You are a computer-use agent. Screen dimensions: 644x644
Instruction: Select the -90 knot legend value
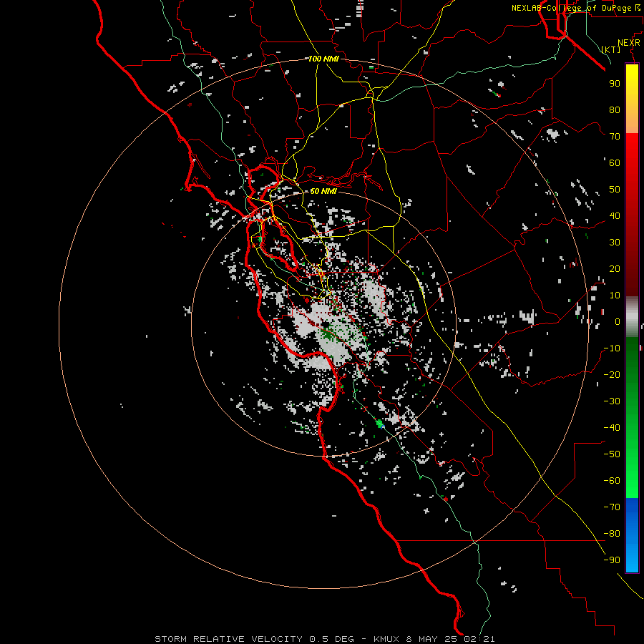(612, 560)
